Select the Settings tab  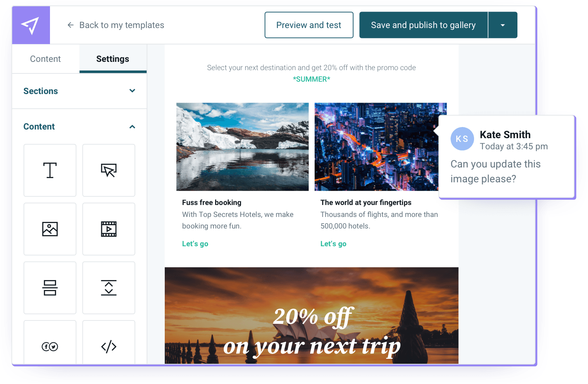point(113,59)
